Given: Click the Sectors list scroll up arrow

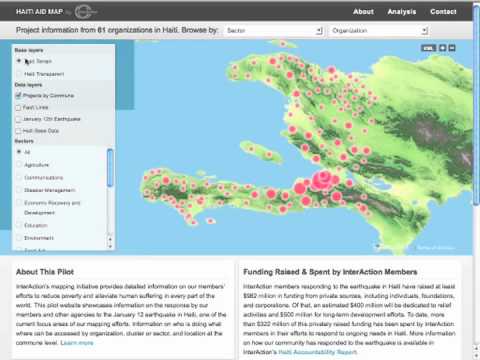Looking at the screenshot, I should (110, 239).
